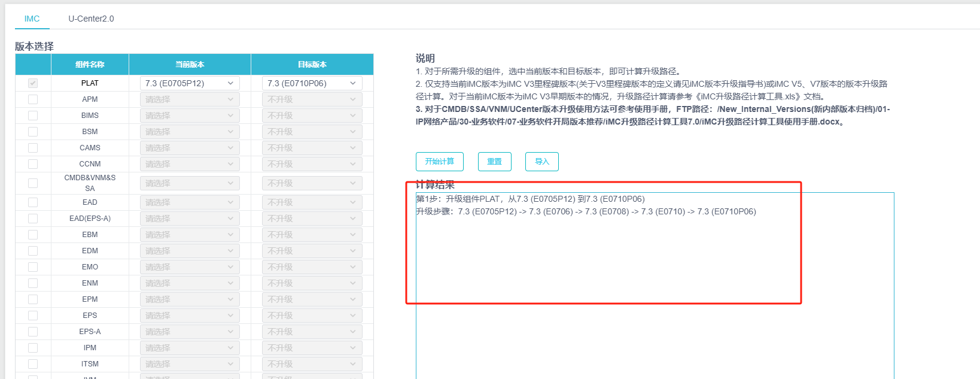Check the CAMS component checkbox
The image size is (980, 379).
click(x=33, y=148)
